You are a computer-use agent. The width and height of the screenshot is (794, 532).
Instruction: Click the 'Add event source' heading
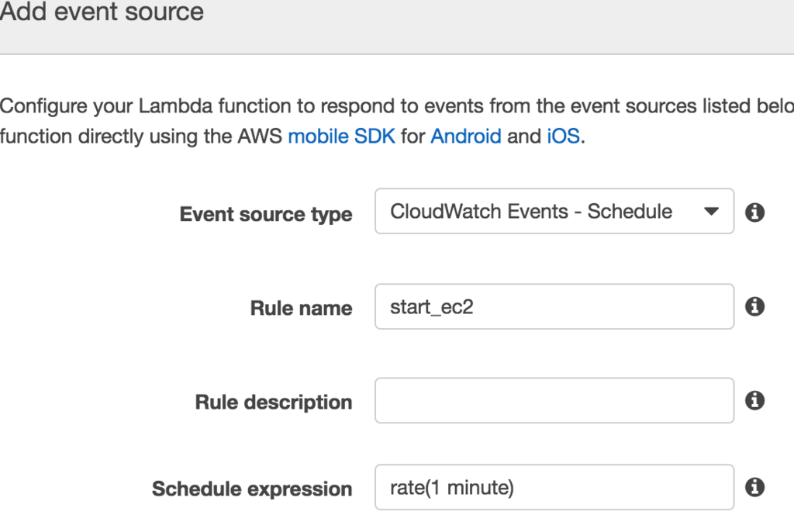coord(102,12)
